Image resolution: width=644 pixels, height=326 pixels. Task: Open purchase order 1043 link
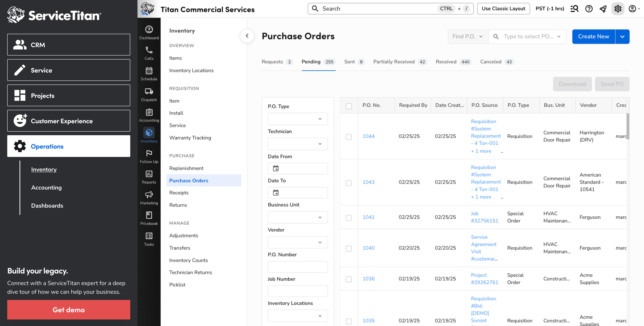(x=368, y=182)
